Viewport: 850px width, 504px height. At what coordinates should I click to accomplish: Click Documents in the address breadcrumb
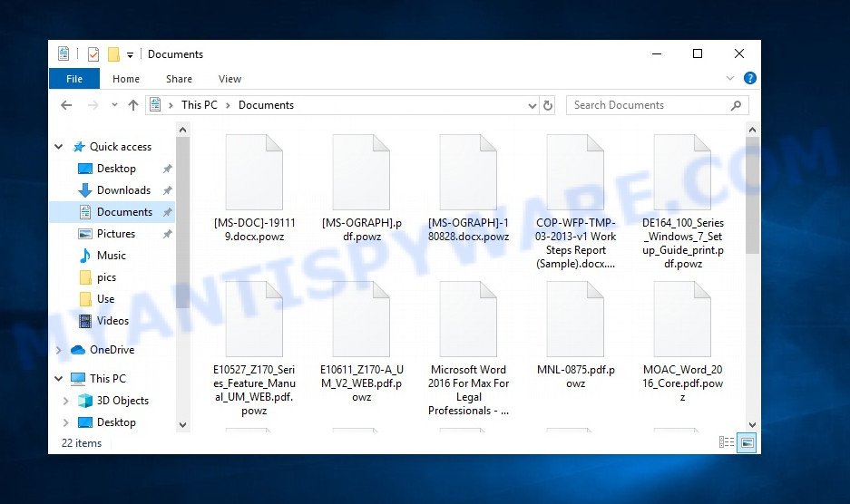click(266, 105)
